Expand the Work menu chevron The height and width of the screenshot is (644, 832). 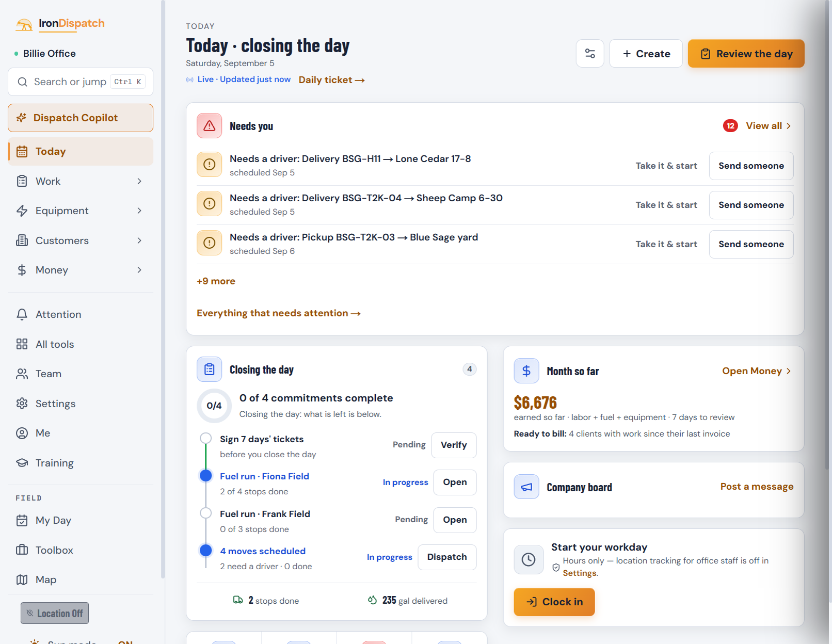139,181
